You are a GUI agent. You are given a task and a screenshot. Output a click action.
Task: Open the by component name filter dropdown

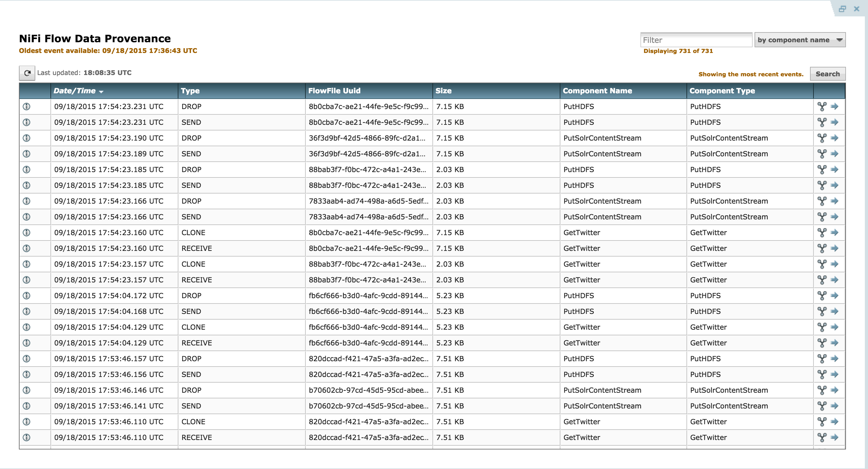tap(800, 40)
